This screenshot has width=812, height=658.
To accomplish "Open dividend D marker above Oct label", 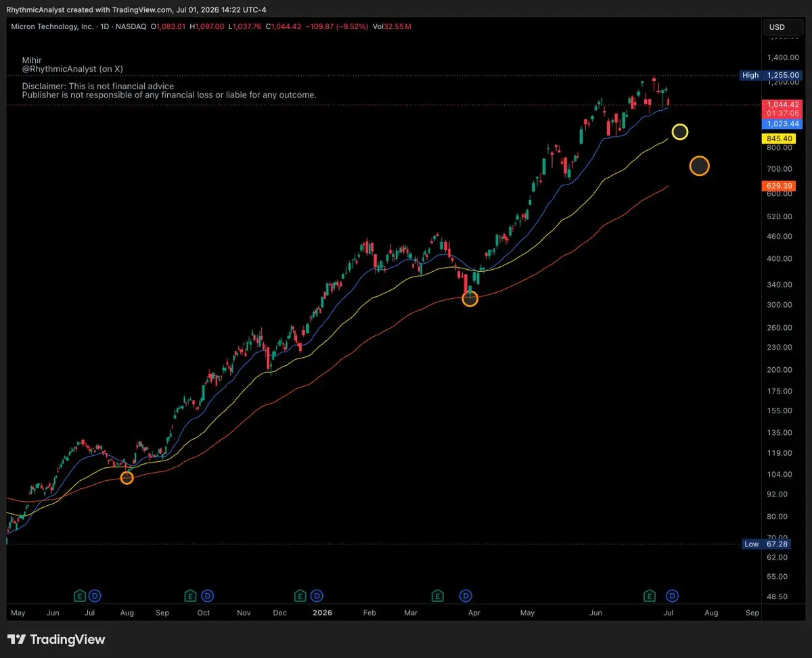I will click(208, 596).
